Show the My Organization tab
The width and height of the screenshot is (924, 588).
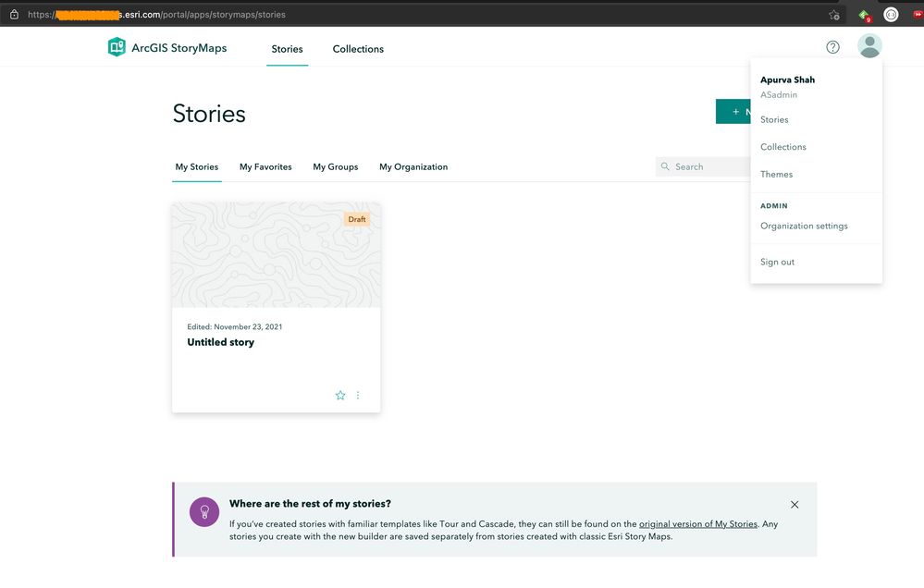(x=413, y=167)
